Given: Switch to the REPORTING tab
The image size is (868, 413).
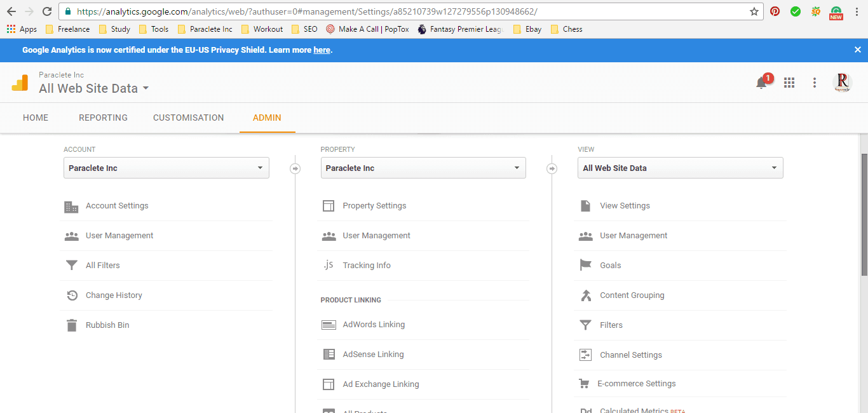Looking at the screenshot, I should (x=103, y=118).
